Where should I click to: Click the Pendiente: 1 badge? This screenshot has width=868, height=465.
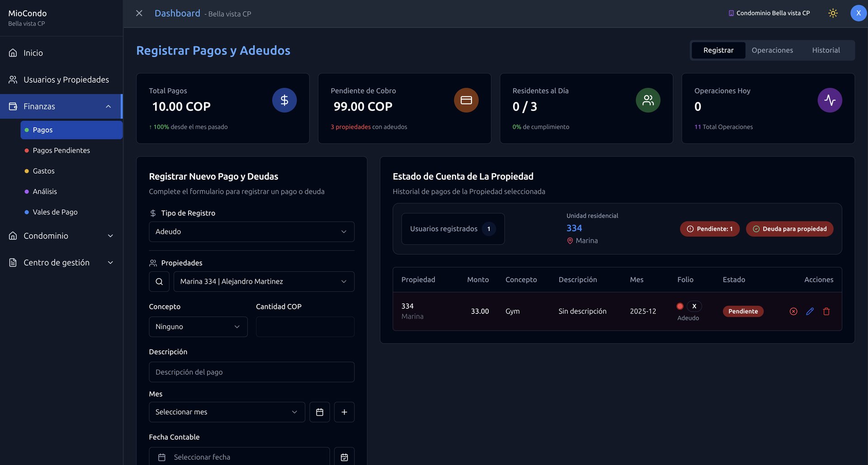click(x=710, y=229)
